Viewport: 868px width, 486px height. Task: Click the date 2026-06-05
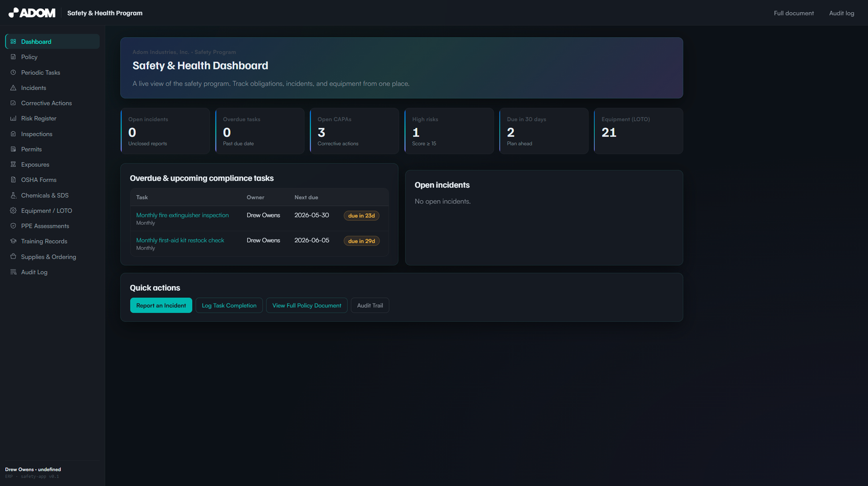click(311, 240)
